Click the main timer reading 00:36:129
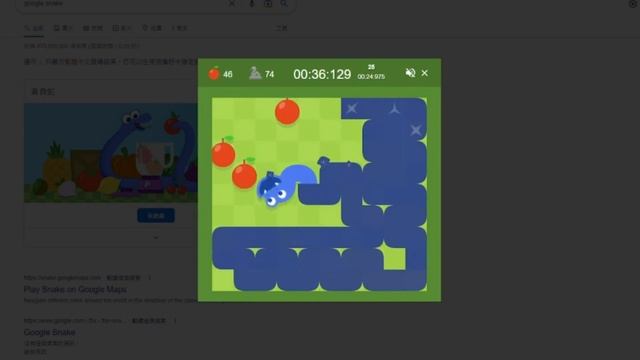640x360 pixels. click(322, 74)
